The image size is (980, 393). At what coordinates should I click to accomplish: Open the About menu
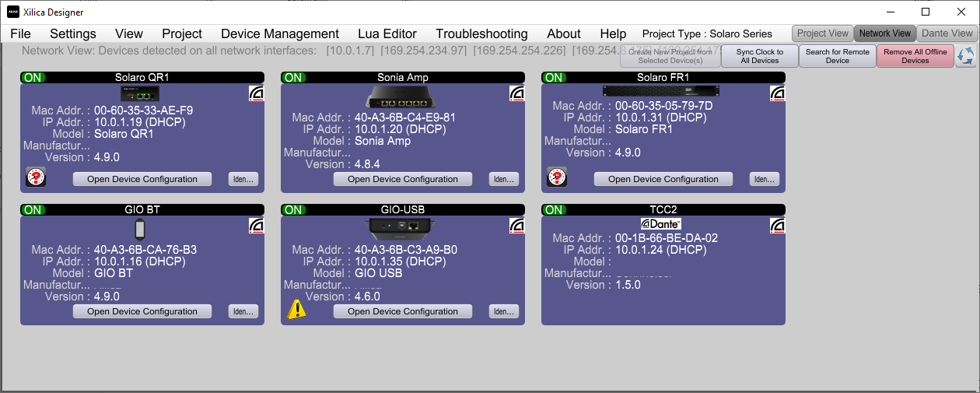[564, 33]
